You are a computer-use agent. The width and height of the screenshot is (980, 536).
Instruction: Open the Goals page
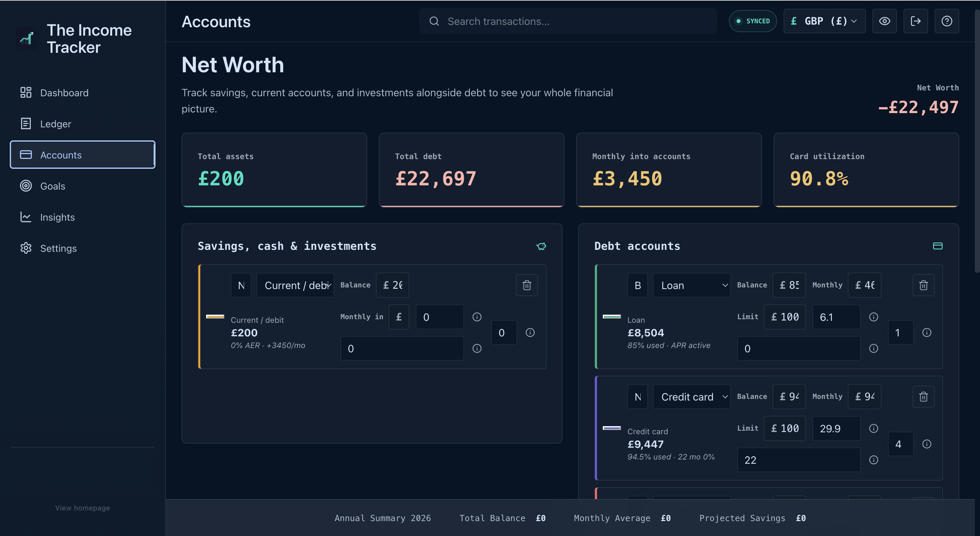pyautogui.click(x=83, y=186)
